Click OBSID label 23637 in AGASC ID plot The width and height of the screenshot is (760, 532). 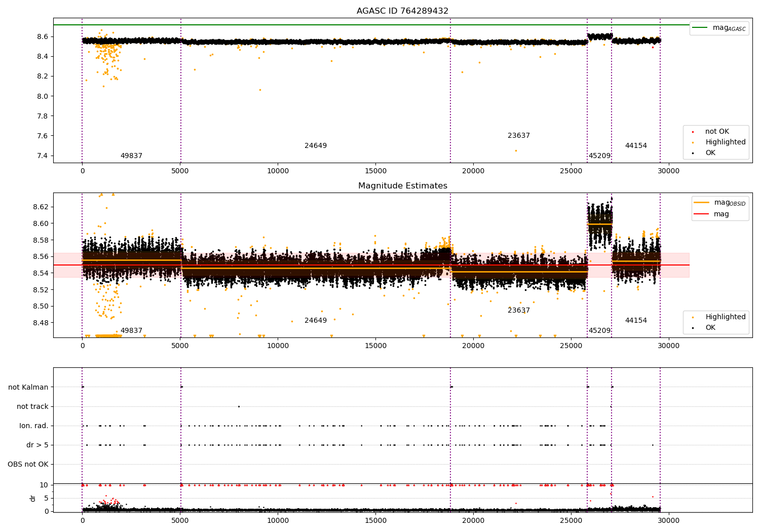pos(519,136)
